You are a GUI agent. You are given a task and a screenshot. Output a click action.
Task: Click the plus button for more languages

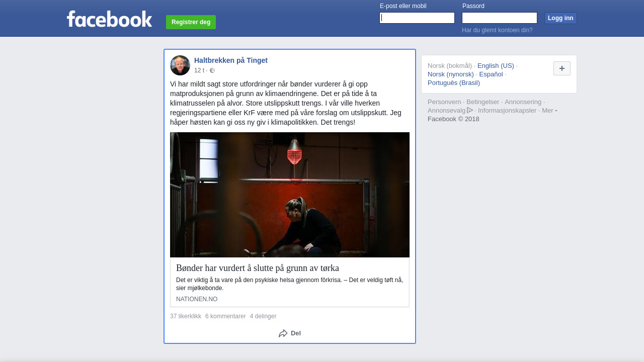[x=562, y=68]
